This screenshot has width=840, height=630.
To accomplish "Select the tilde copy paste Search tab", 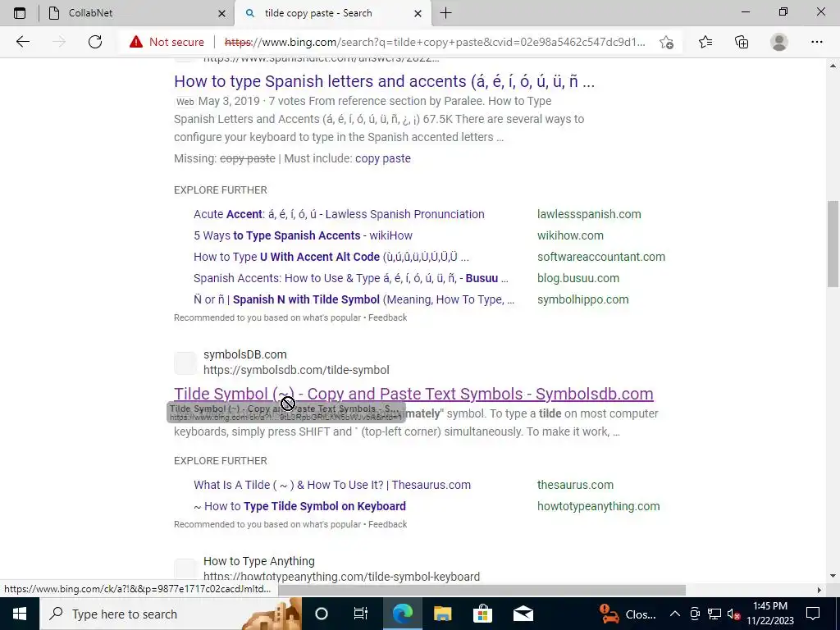I will 331,13.
